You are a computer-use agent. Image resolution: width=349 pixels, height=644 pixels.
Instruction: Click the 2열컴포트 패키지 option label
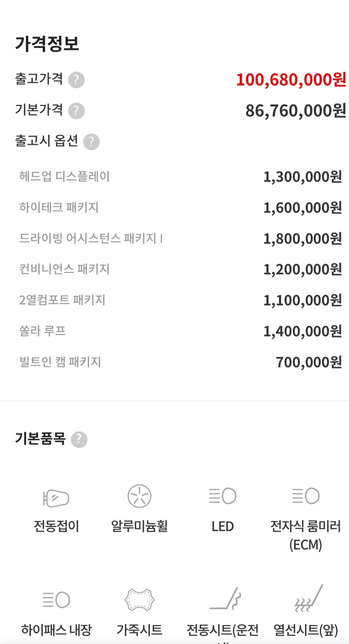[62, 300]
